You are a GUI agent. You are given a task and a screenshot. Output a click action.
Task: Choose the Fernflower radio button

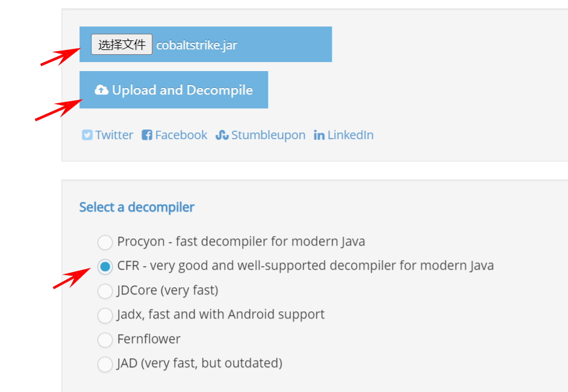tap(105, 340)
